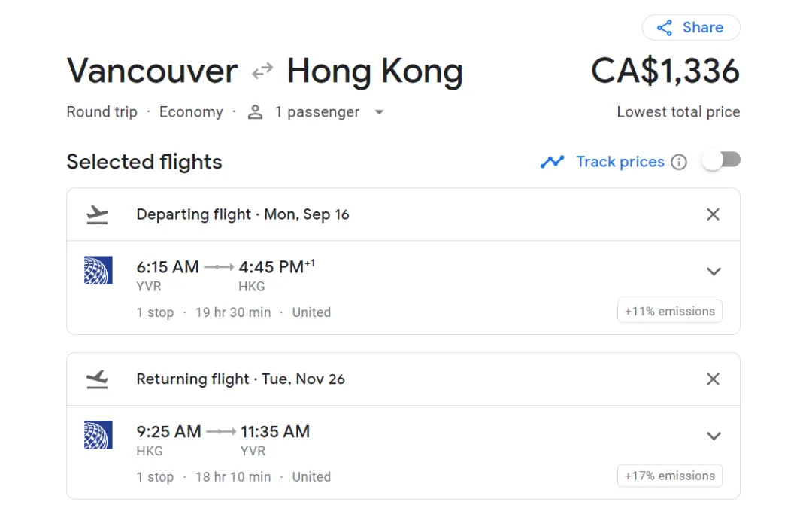812x511 pixels.
Task: Click the United logo on departing flight
Action: click(98, 270)
